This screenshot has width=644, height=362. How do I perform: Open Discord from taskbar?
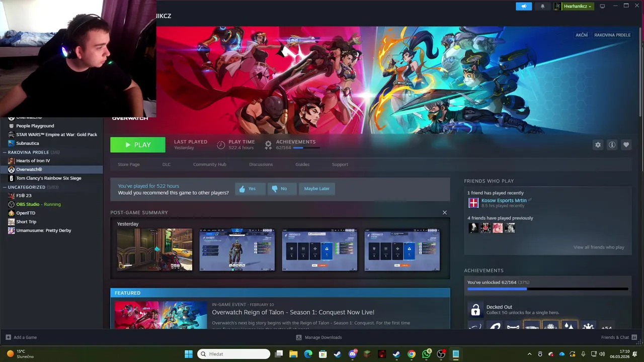(x=353, y=354)
